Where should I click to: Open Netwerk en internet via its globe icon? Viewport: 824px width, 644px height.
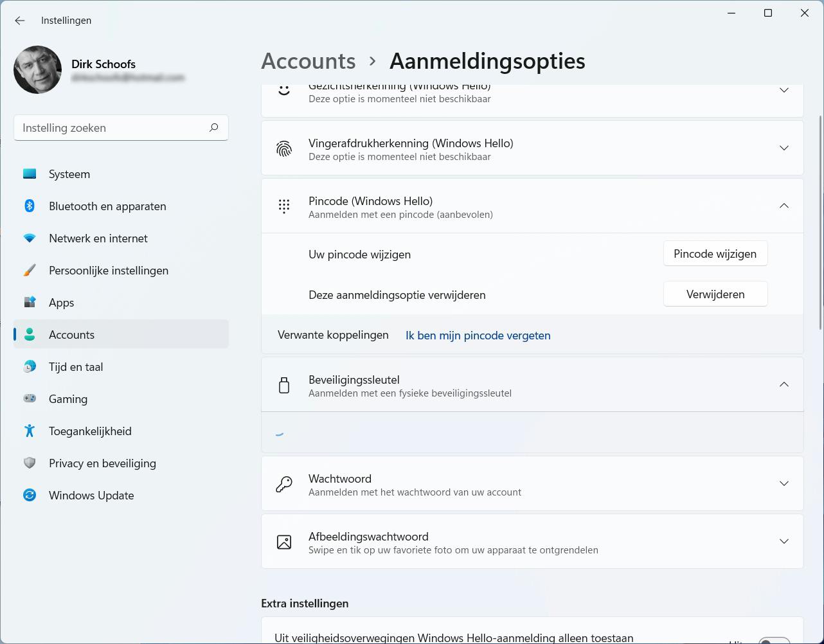tap(30, 238)
